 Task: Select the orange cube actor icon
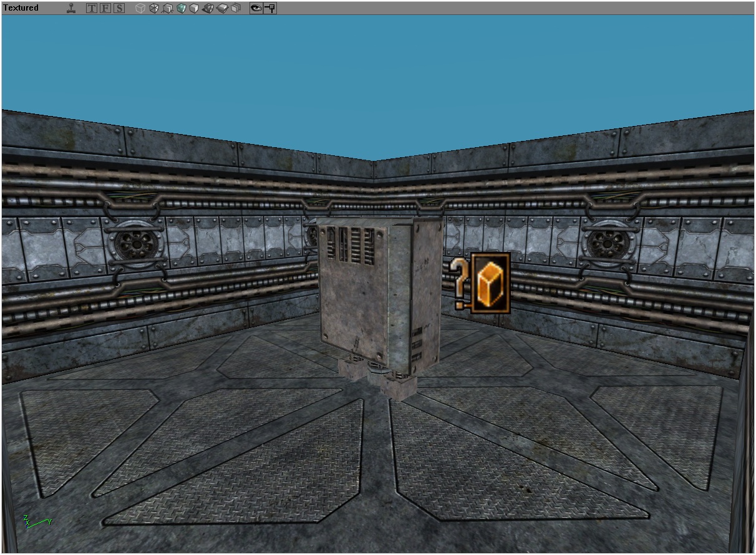coord(490,282)
